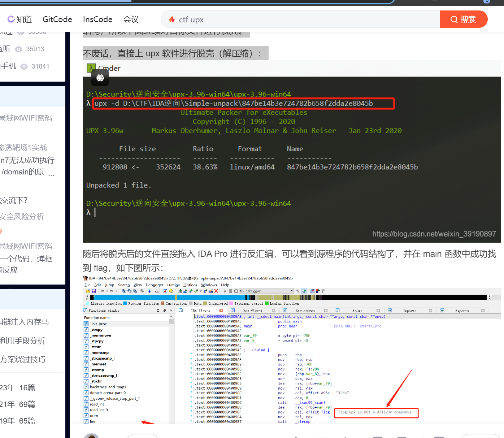Open the comment 'n7无法成功执行 /domain的原 ...'

coord(27,166)
